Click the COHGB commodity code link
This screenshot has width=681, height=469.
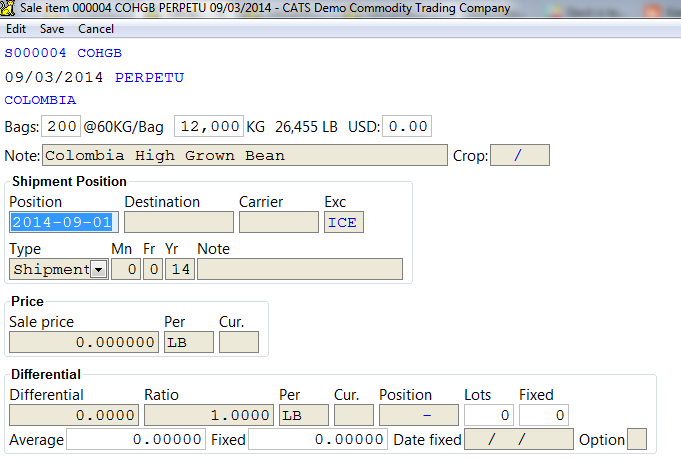click(x=99, y=53)
